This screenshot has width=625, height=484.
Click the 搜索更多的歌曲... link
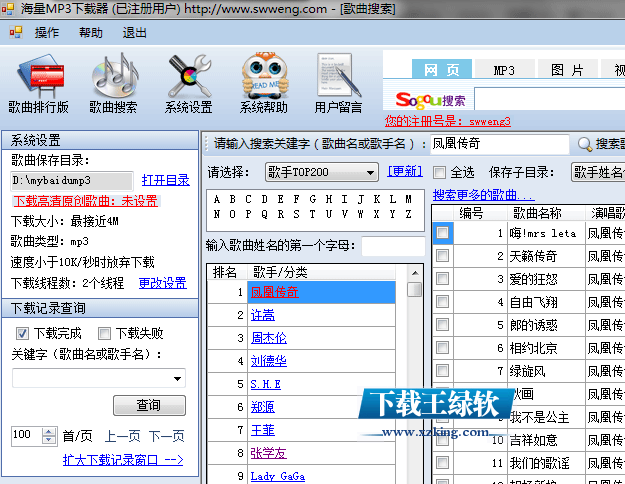[483, 195]
